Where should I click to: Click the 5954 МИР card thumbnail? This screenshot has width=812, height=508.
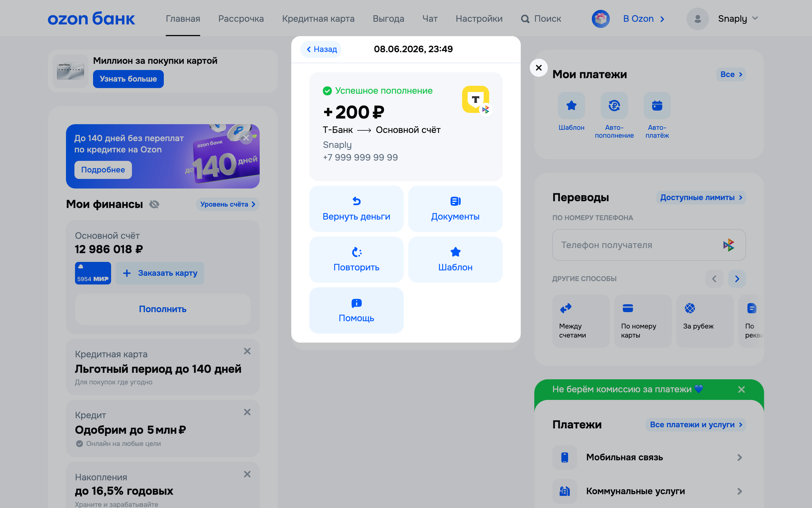(93, 273)
